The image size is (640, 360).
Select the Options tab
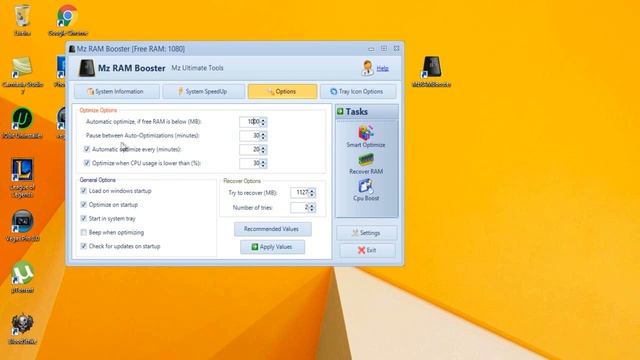click(282, 91)
